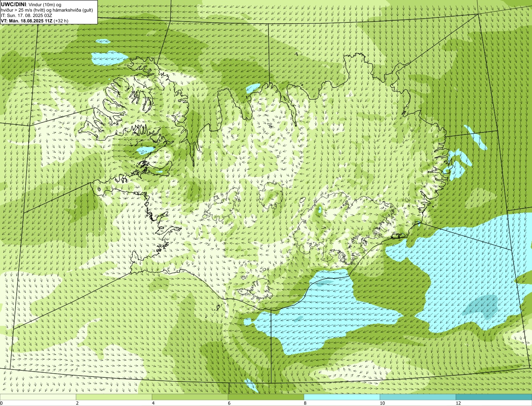This screenshot has width=532, height=406.
Task: Click the 2–4 m/s light green legend swatch
Action: pyautogui.click(x=114, y=397)
